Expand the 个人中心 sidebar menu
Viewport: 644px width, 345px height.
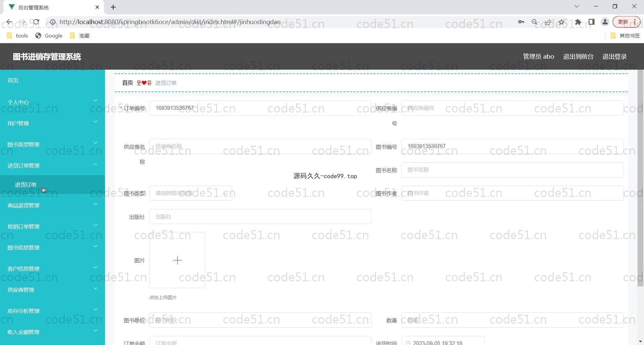click(52, 102)
